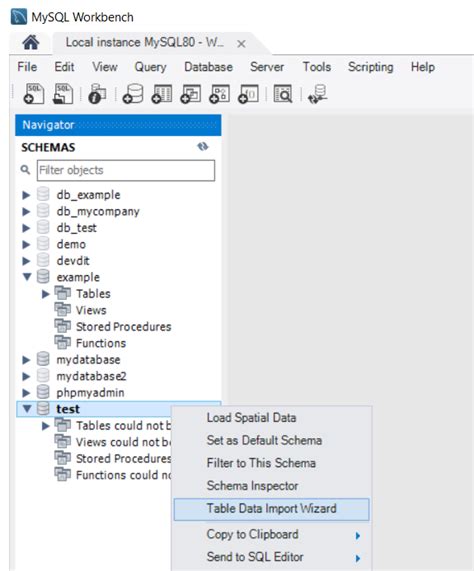
Task: Open the Server menu
Action: pyautogui.click(x=267, y=67)
